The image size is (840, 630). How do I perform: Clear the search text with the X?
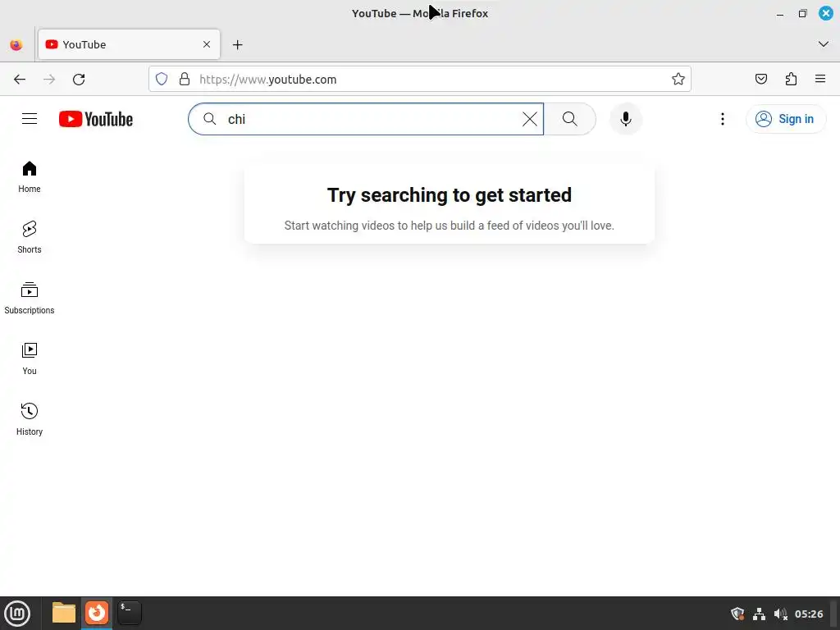click(x=530, y=119)
